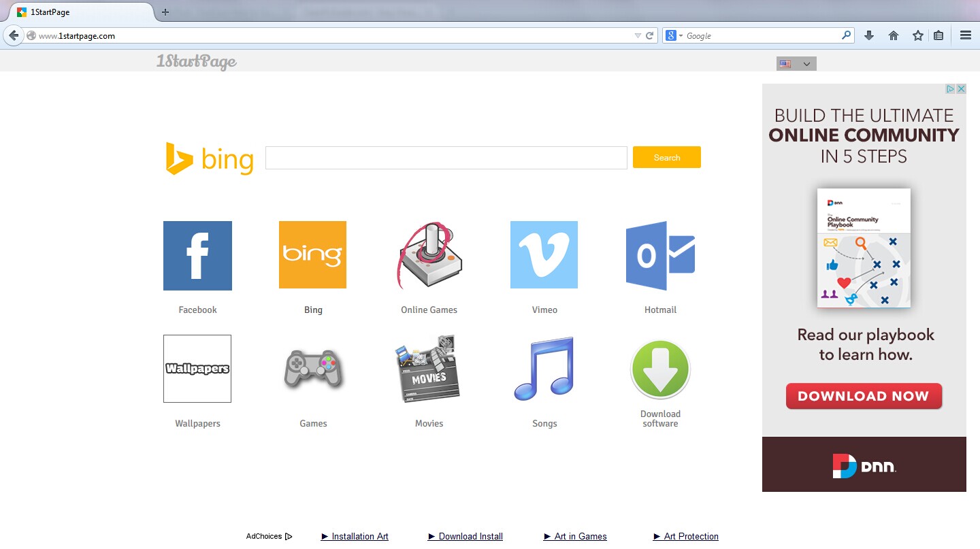
Task: Open the orange Bing tile icon
Action: click(312, 254)
